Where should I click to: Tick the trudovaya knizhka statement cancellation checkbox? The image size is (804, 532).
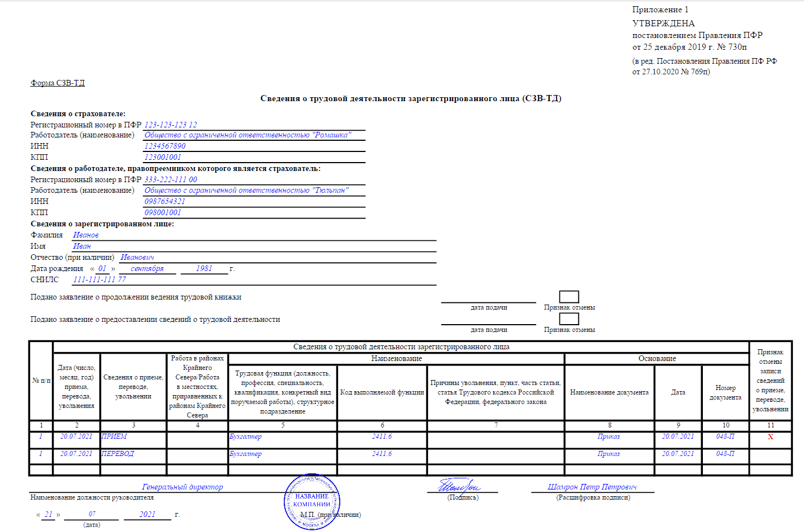tap(569, 297)
